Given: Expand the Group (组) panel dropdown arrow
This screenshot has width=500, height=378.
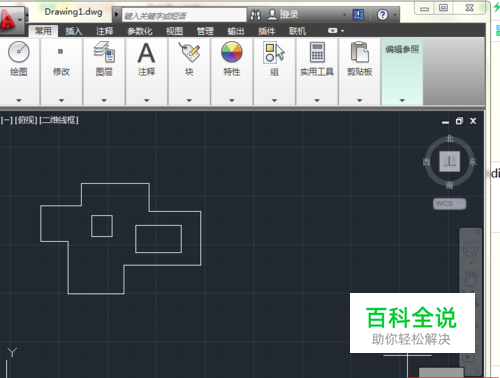Looking at the screenshot, I should [274, 100].
